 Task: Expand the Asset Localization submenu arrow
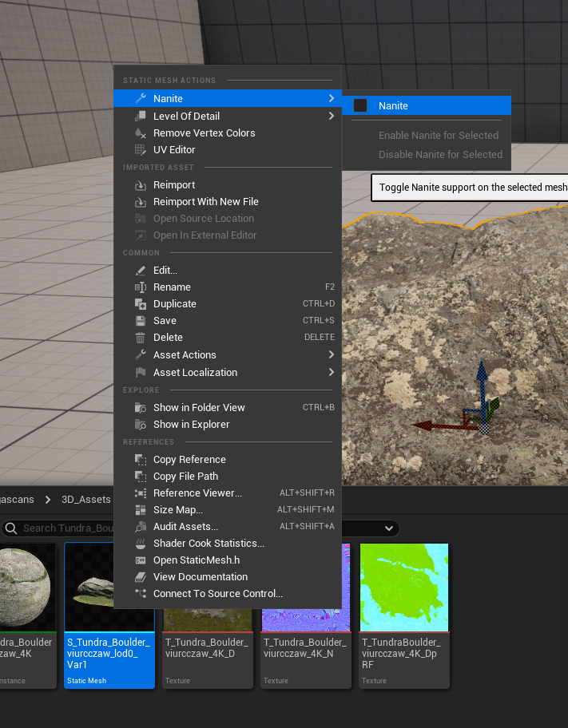331,372
